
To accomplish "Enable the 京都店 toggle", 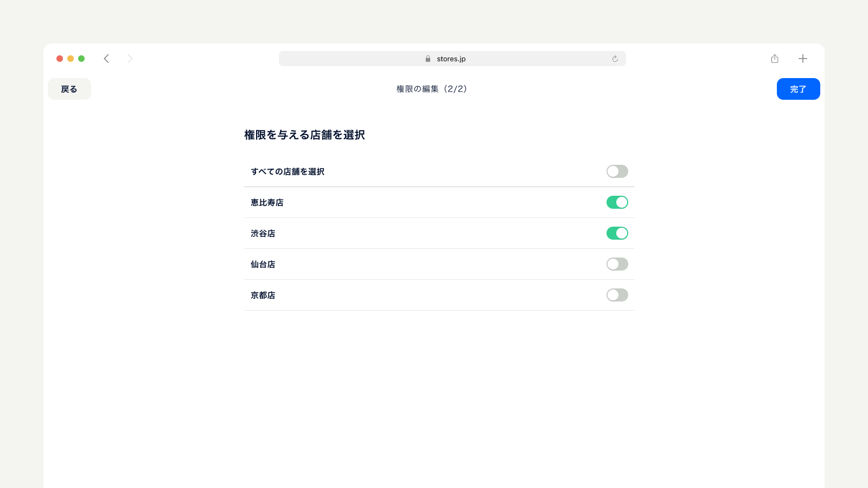I will coord(617,295).
